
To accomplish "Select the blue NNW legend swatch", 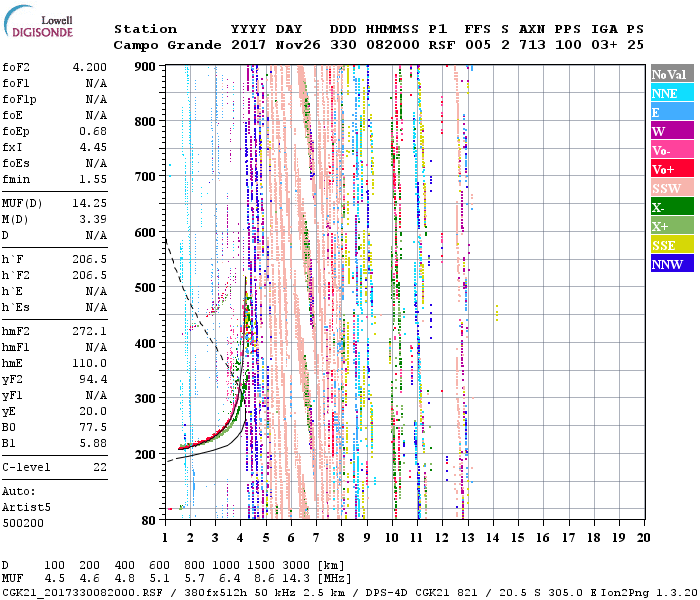I will 672,264.
